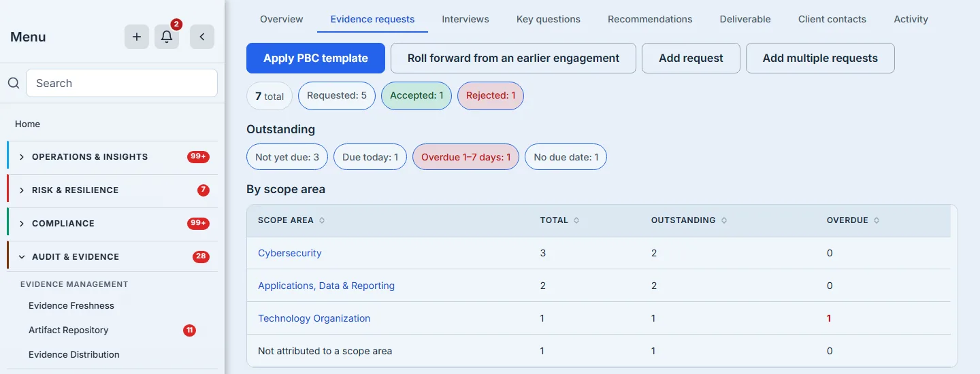Expand Operations & Insights section

pyautogui.click(x=112, y=157)
